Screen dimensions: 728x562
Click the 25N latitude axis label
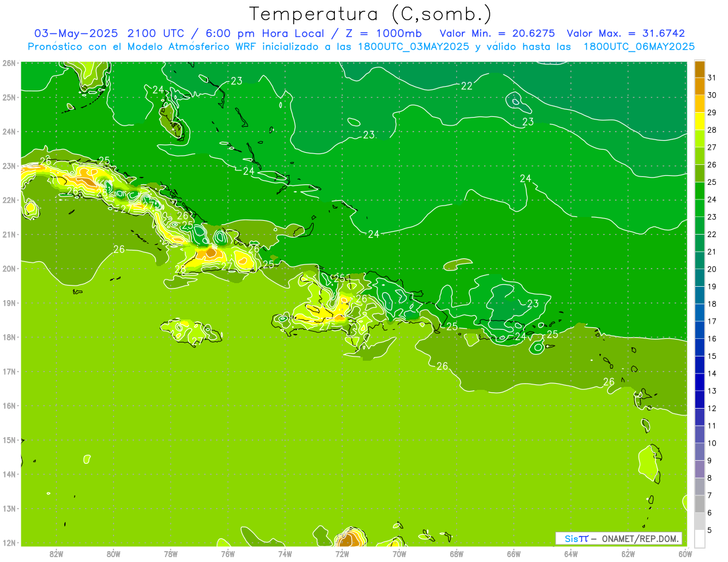pyautogui.click(x=8, y=97)
